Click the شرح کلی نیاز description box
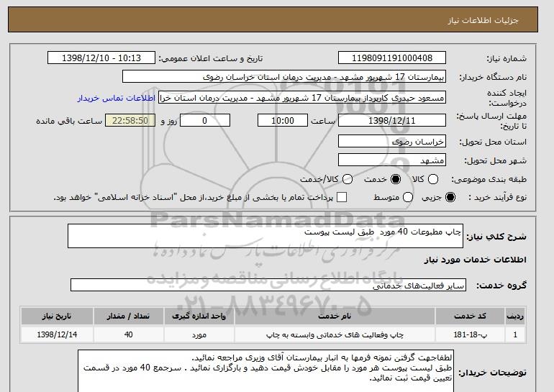Screen dimensions: 554x392 (x=265, y=236)
